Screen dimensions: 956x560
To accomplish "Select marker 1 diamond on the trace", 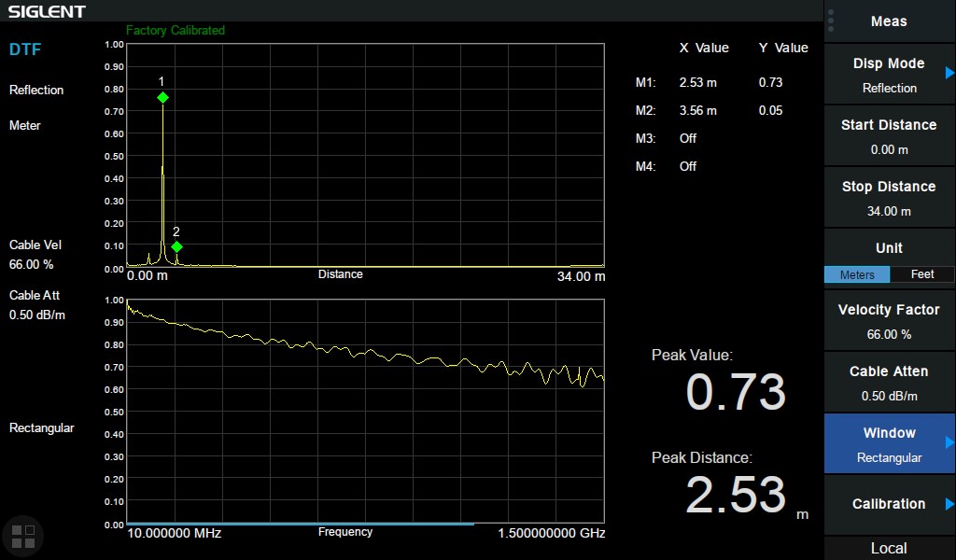I will (162, 97).
